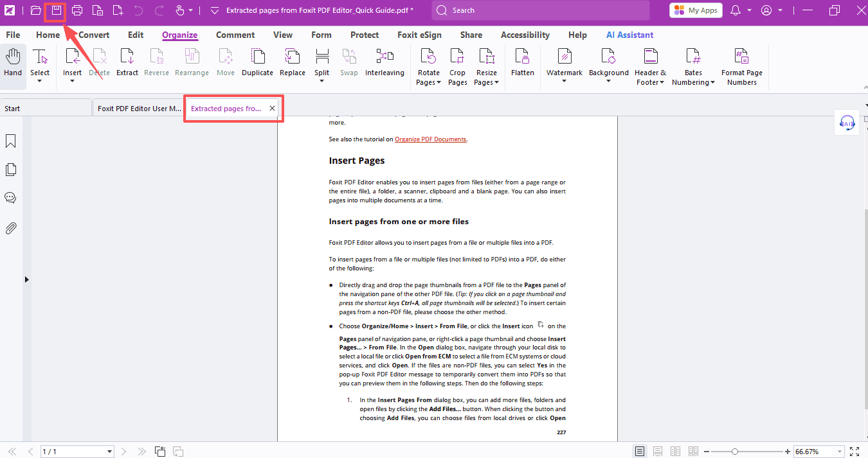
Task: Click the Duplicate pages tool
Action: pyautogui.click(x=257, y=63)
